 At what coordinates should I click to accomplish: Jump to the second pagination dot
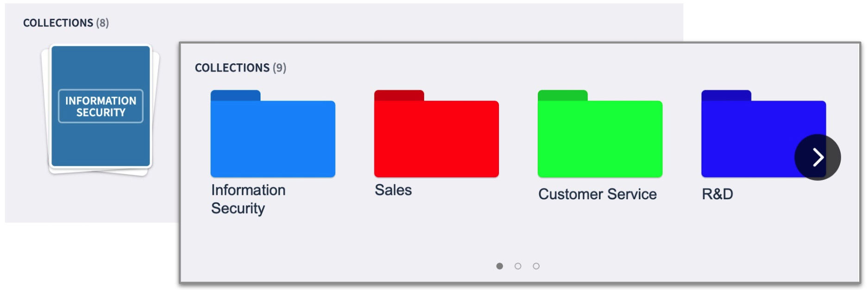point(518,266)
